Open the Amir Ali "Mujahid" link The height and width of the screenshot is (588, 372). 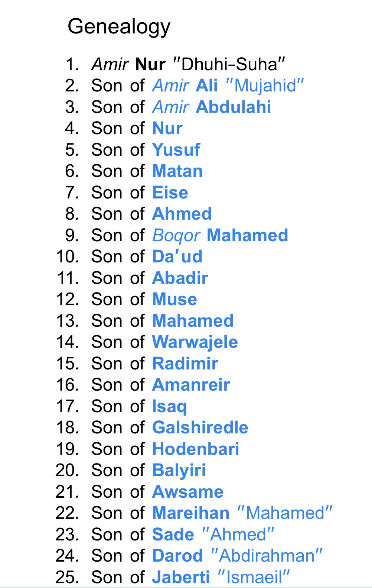(x=228, y=86)
